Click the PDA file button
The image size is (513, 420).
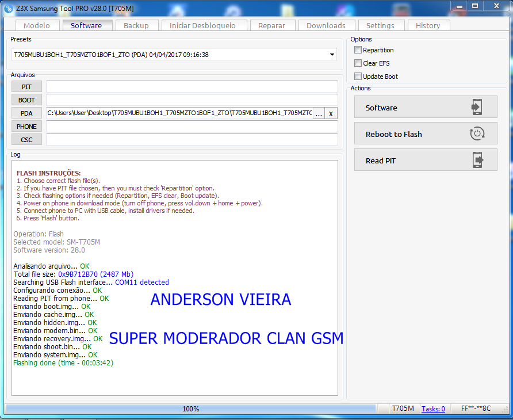[x=26, y=113]
